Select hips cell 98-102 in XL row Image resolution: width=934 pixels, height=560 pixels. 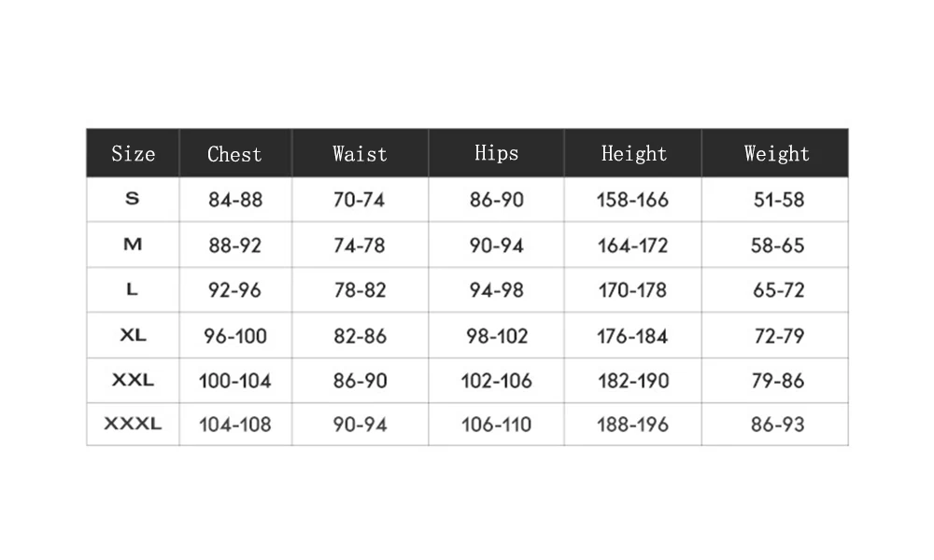coord(497,336)
